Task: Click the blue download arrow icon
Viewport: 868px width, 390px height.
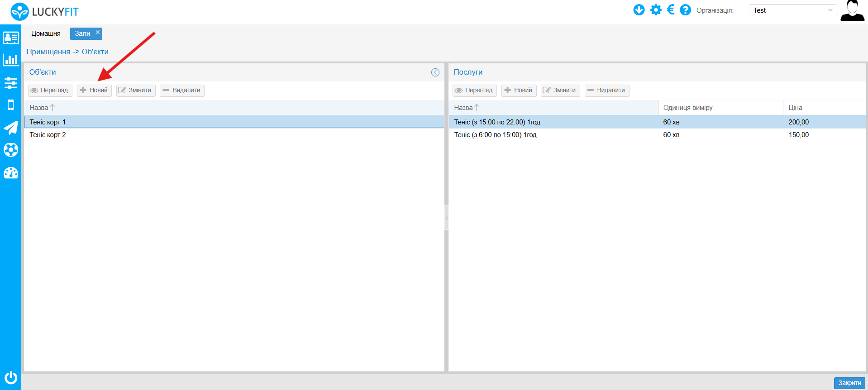Action: pos(639,10)
